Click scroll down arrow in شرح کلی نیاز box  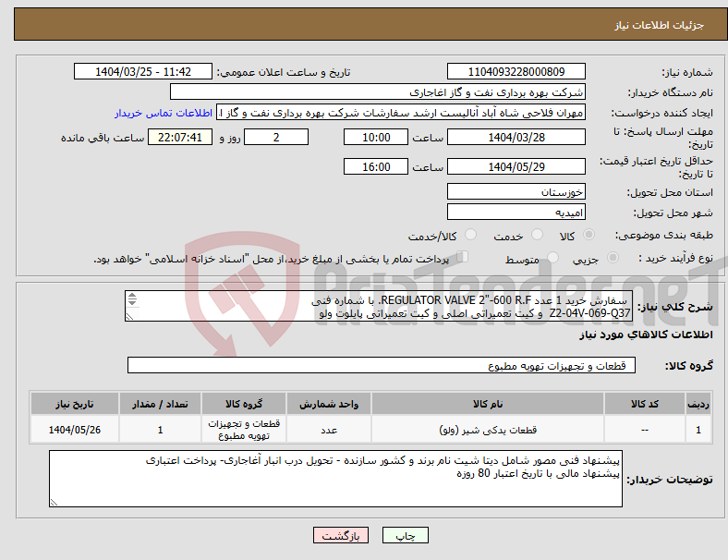132,302
